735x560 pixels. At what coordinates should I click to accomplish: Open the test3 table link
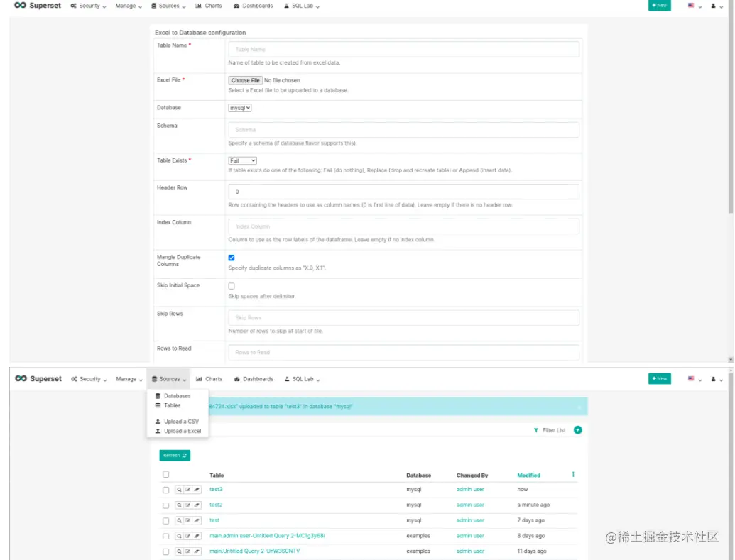(x=216, y=489)
